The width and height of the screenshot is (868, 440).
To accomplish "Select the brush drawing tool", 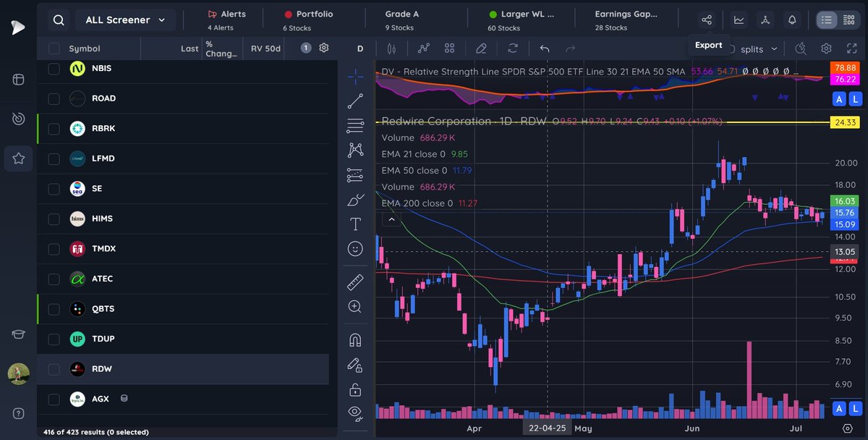I will [355, 200].
